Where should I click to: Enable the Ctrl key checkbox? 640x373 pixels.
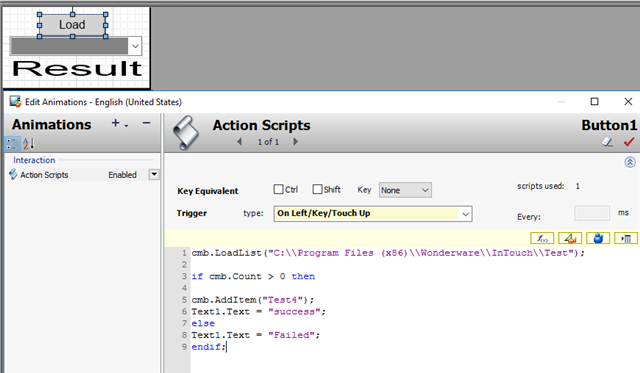(278, 189)
